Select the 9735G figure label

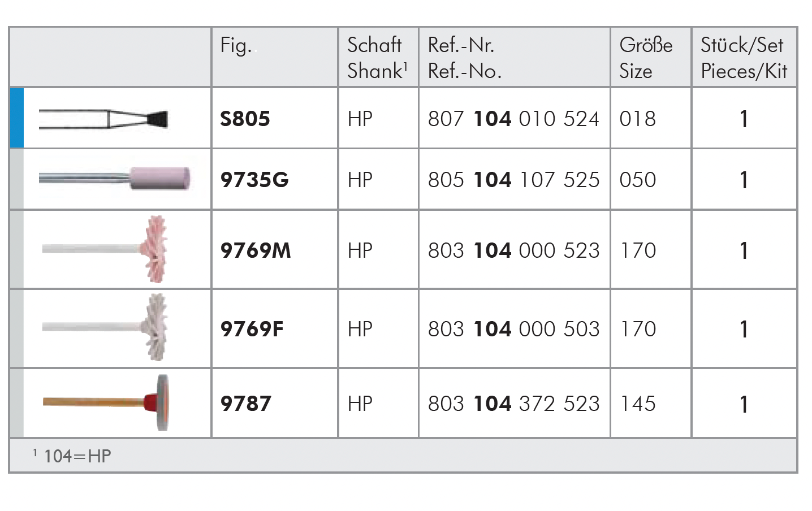(254, 180)
